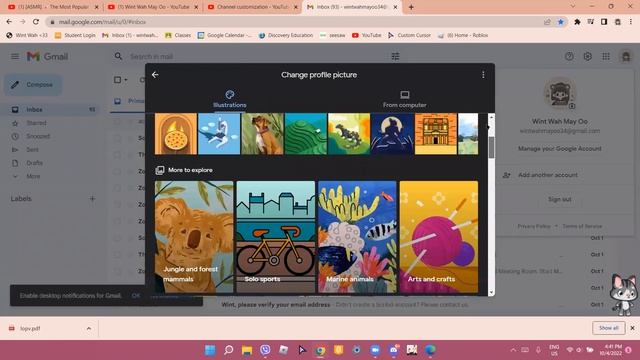The image size is (640, 360).
Task: Pick the brown dog illustration
Action: 262,134
